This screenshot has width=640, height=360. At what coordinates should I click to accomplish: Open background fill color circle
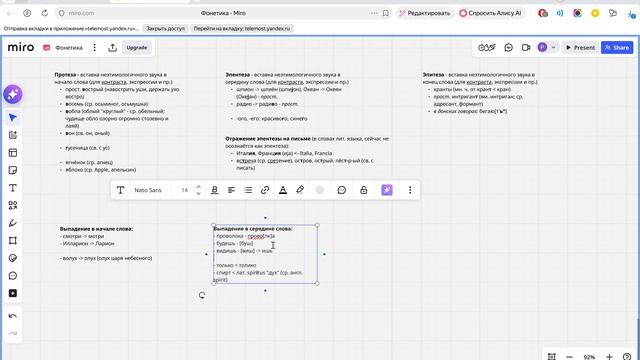click(x=320, y=190)
